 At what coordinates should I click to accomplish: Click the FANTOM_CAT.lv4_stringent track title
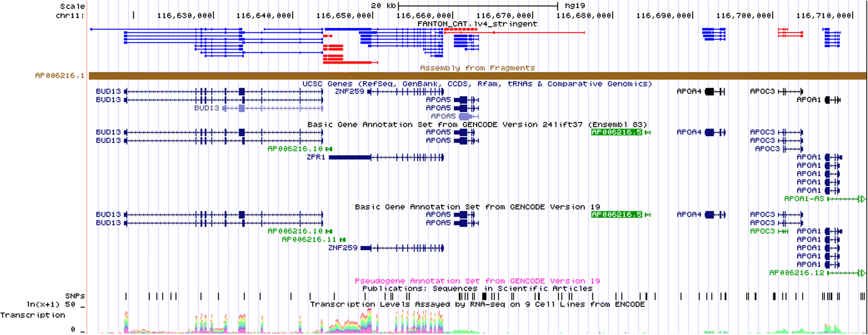(x=477, y=24)
